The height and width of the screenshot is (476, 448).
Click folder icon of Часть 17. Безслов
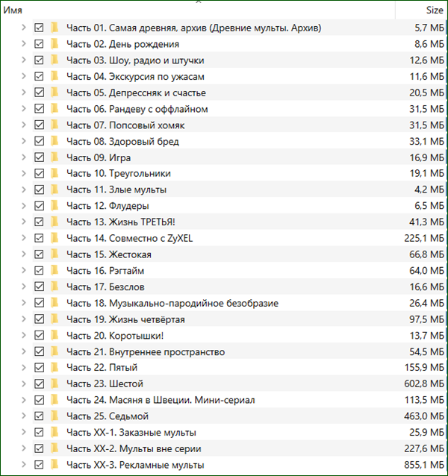pos(55,286)
